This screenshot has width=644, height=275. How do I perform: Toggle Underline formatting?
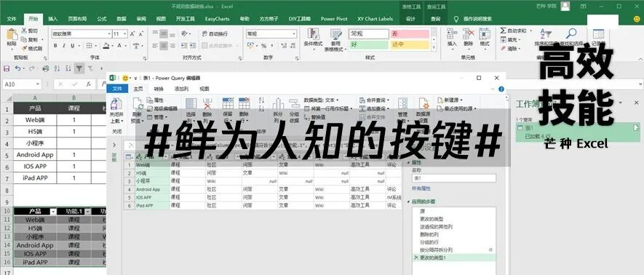click(72, 46)
